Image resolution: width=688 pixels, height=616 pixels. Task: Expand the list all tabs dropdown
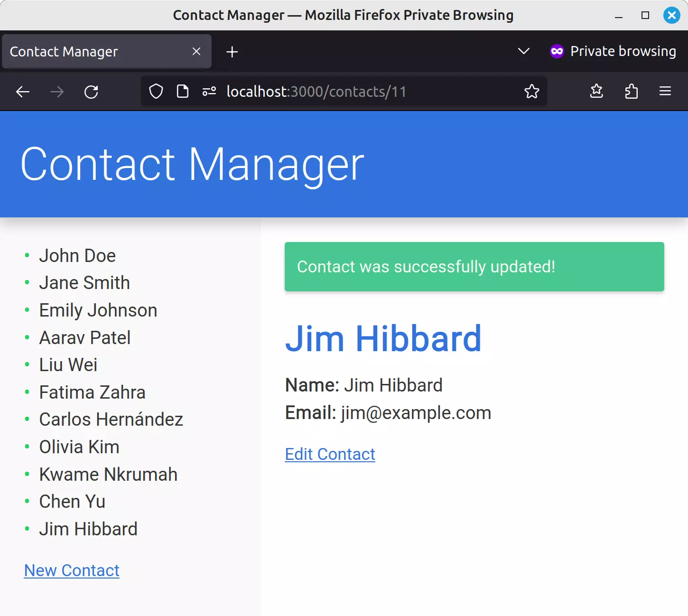click(x=524, y=51)
